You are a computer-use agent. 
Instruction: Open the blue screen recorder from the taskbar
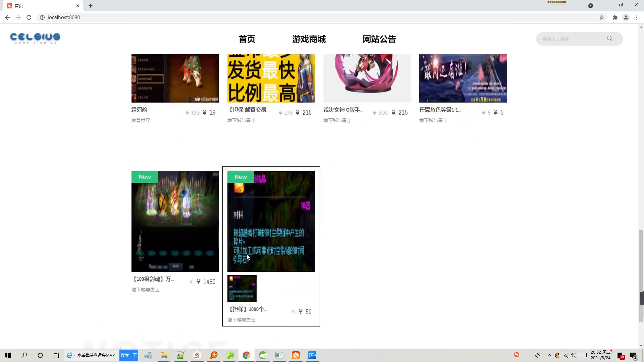coord(312,355)
